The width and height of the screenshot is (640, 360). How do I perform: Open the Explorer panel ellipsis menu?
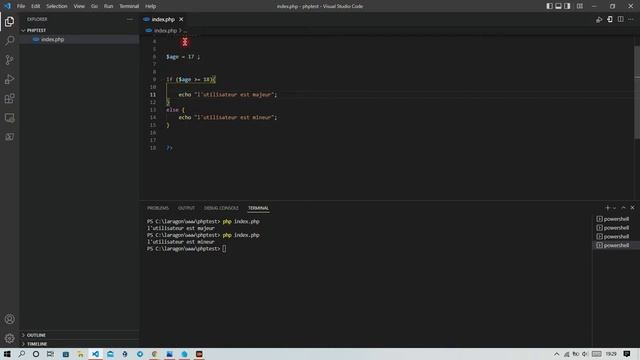tap(130, 19)
